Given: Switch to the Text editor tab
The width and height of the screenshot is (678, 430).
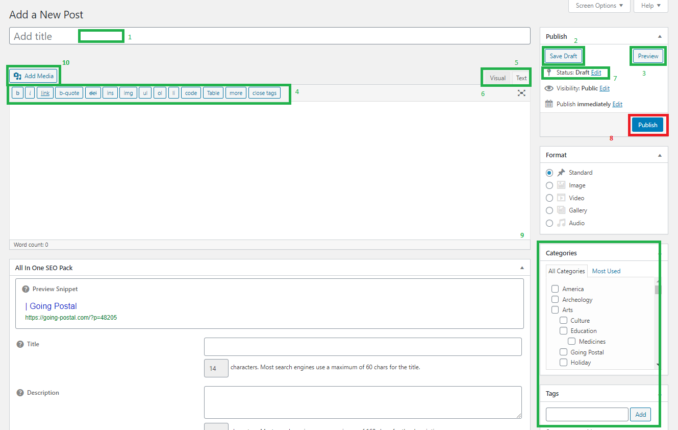Looking at the screenshot, I should 521,78.
